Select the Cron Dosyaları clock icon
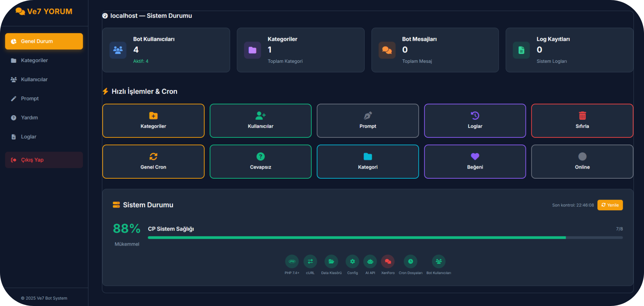This screenshot has height=306, width=644. pyautogui.click(x=411, y=261)
